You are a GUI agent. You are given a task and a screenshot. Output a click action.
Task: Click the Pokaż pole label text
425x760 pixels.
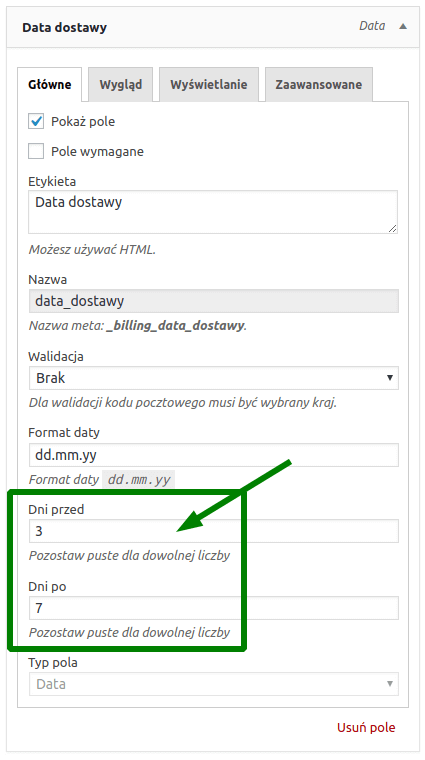(x=83, y=121)
